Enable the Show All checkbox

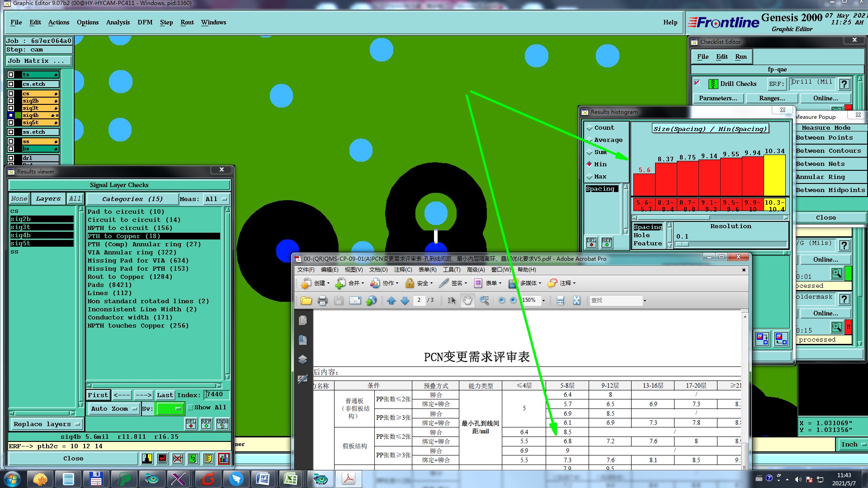pyautogui.click(x=191, y=408)
